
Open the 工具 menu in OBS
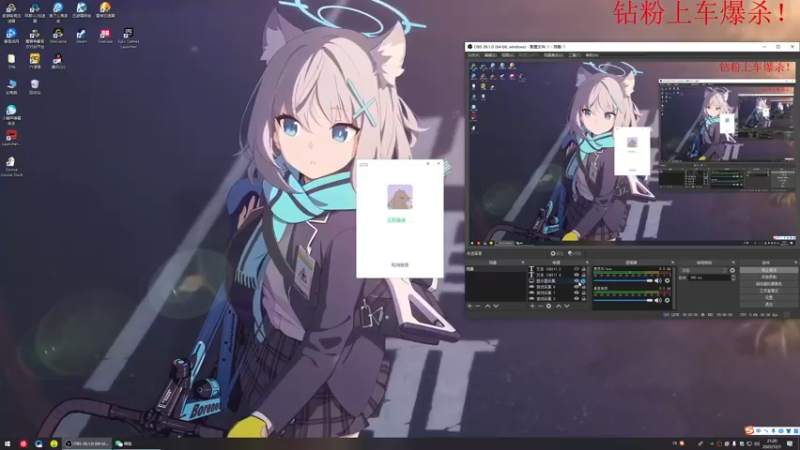click(x=574, y=55)
